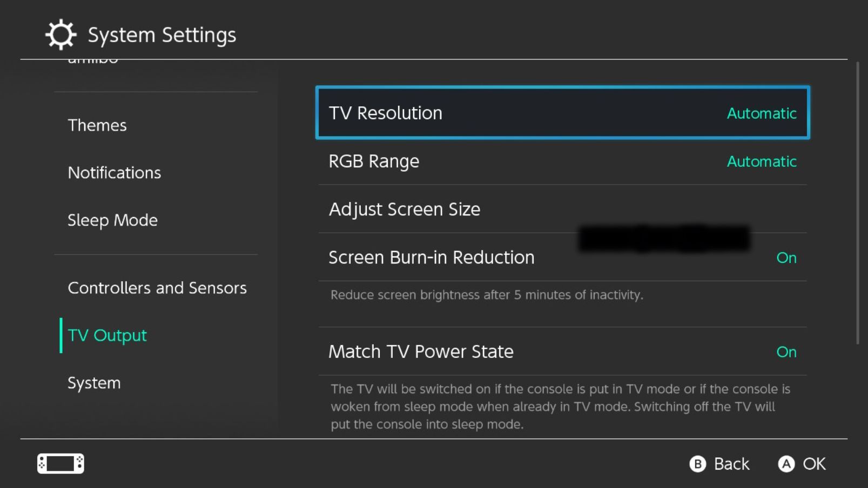Open Adjust Screen Size setting
Screen dimensions: 868x488
tap(562, 209)
